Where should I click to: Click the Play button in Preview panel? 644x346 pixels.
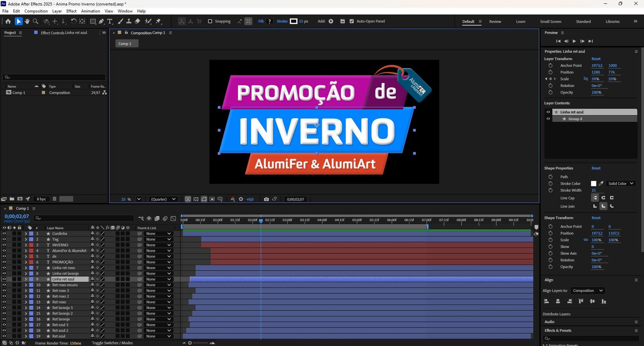coord(574,41)
